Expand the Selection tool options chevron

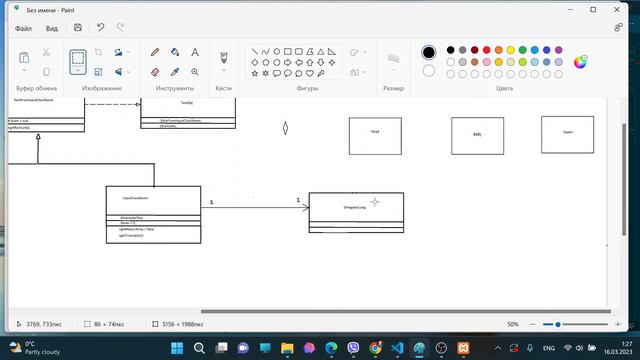click(x=78, y=71)
